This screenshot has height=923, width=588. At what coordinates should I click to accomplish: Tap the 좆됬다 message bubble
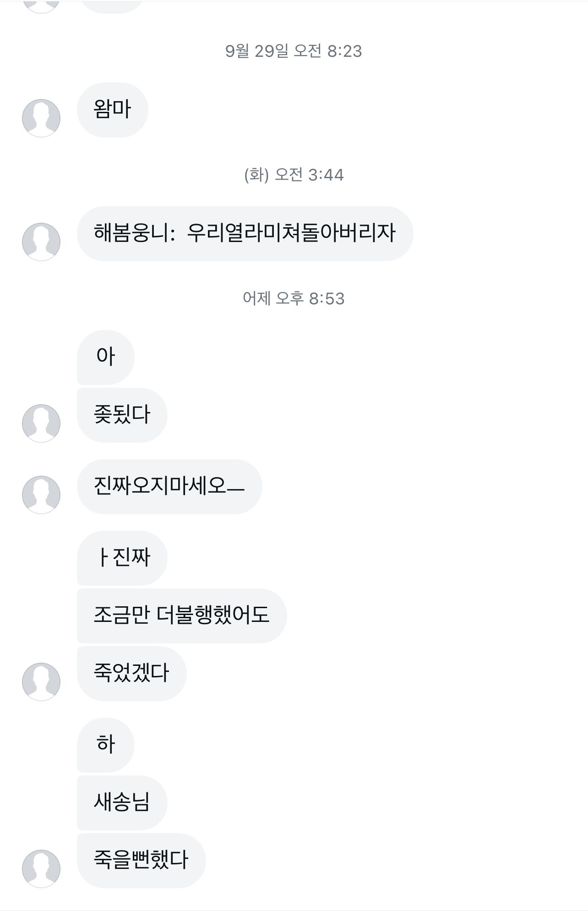pos(122,415)
